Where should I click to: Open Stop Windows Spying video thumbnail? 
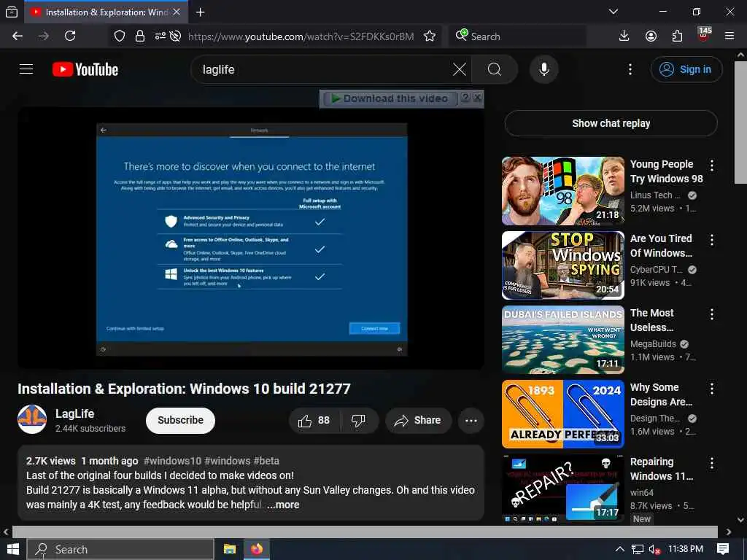562,265
